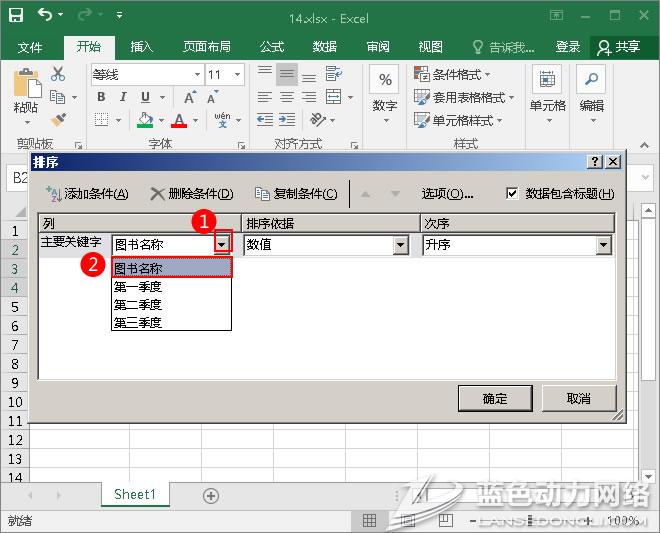Open the Quick Access Toolbar customize arrow
Screen dimensions: 660x533
[x=120, y=16]
